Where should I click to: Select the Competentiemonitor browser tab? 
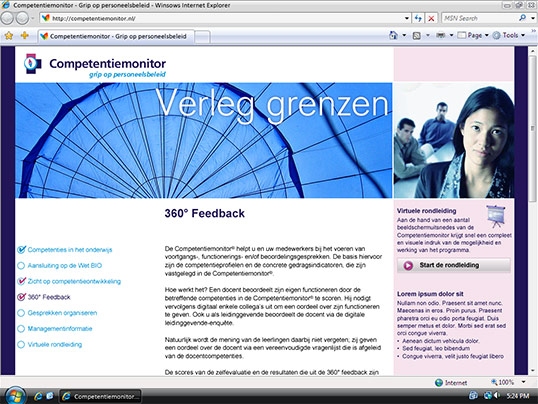click(x=116, y=36)
